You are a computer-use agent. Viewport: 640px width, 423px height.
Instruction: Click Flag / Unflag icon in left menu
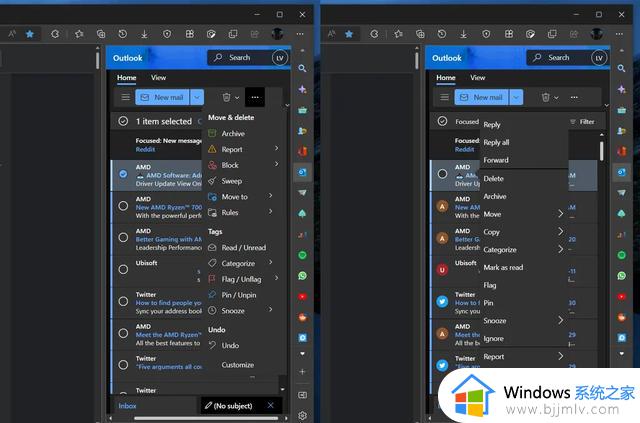pyautogui.click(x=212, y=279)
